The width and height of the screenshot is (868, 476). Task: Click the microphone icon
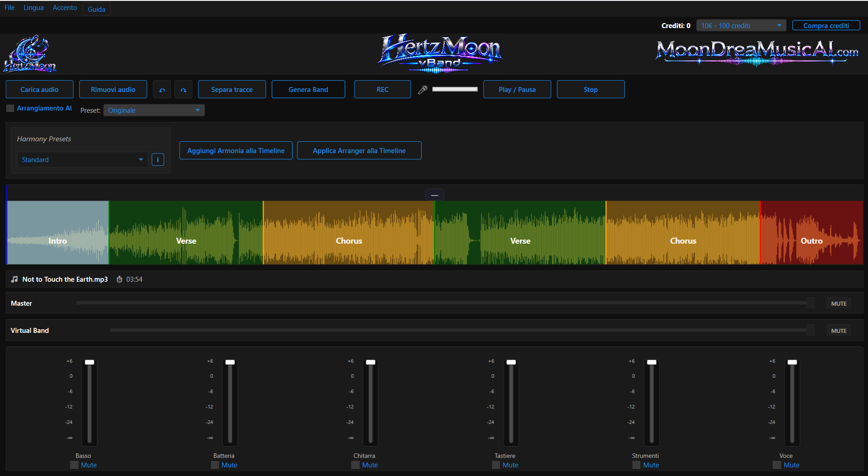(x=422, y=90)
